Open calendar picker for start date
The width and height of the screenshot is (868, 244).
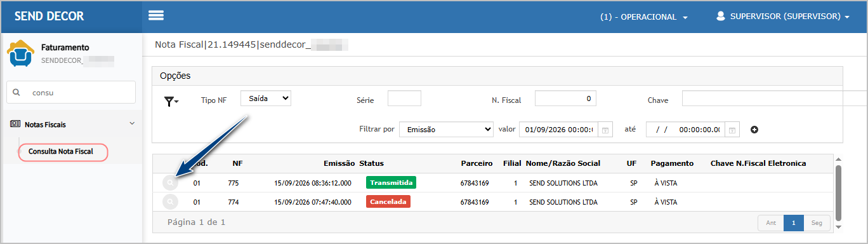pyautogui.click(x=606, y=130)
